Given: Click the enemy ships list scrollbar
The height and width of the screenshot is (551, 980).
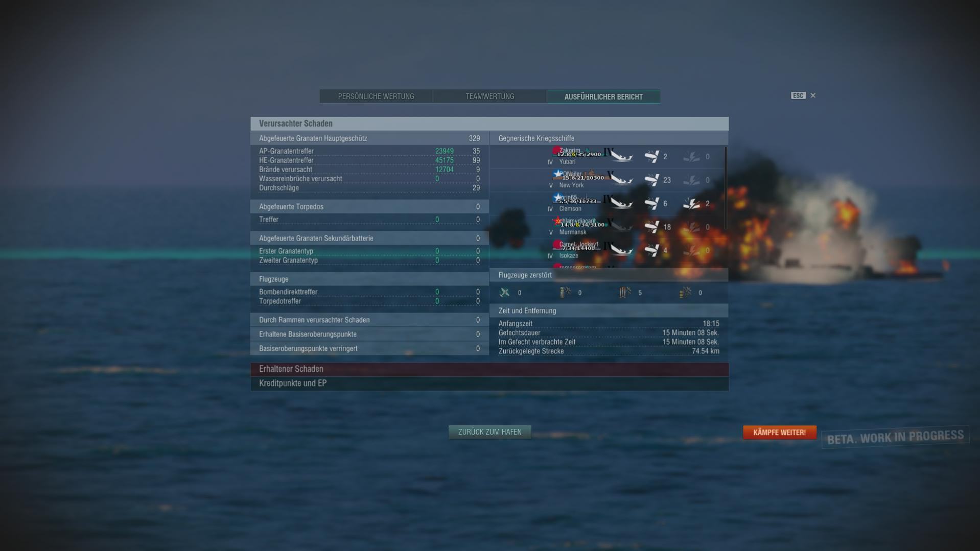Looking at the screenshot, I should (726, 188).
